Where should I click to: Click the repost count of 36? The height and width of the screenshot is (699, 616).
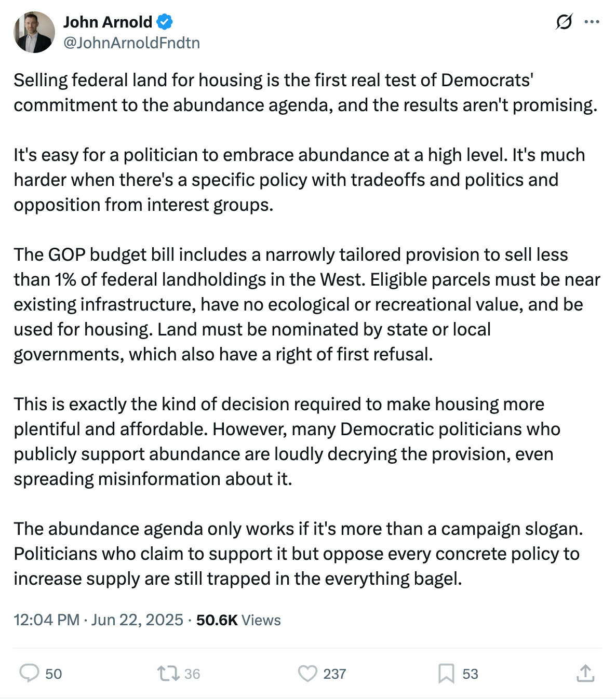[x=192, y=674]
